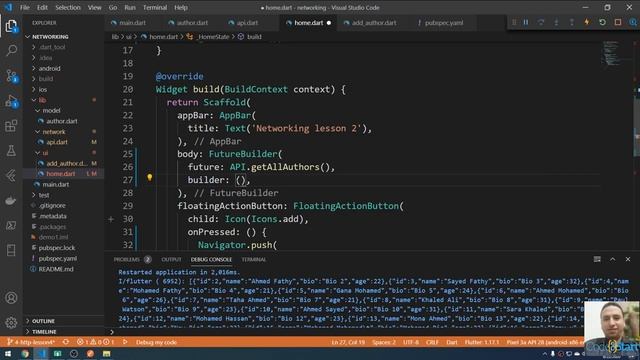Click the 4-http-lesson4 git branch indicator
The height and width of the screenshot is (360, 640).
pos(31,342)
